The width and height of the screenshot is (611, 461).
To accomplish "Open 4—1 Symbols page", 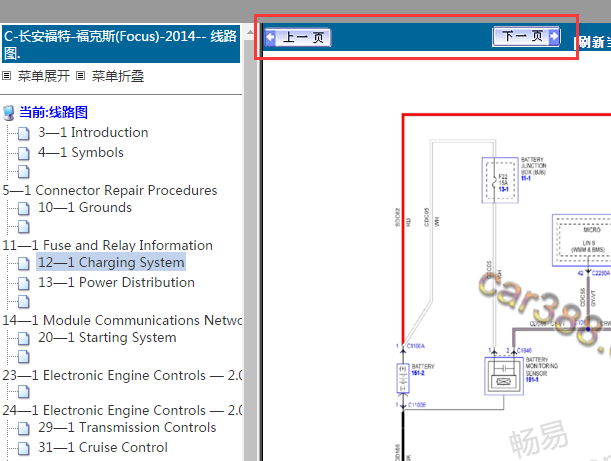I will point(81,152).
